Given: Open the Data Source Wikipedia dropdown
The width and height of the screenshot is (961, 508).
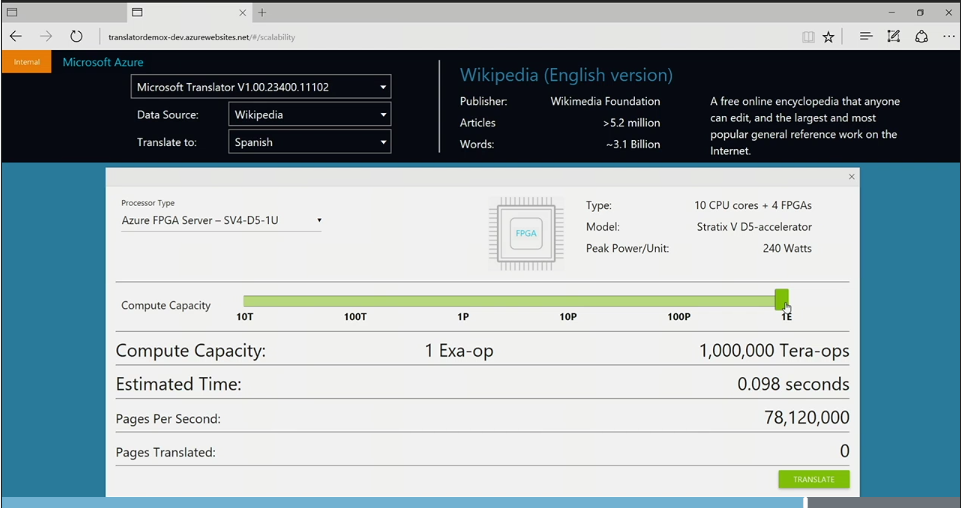Looking at the screenshot, I should (x=310, y=115).
